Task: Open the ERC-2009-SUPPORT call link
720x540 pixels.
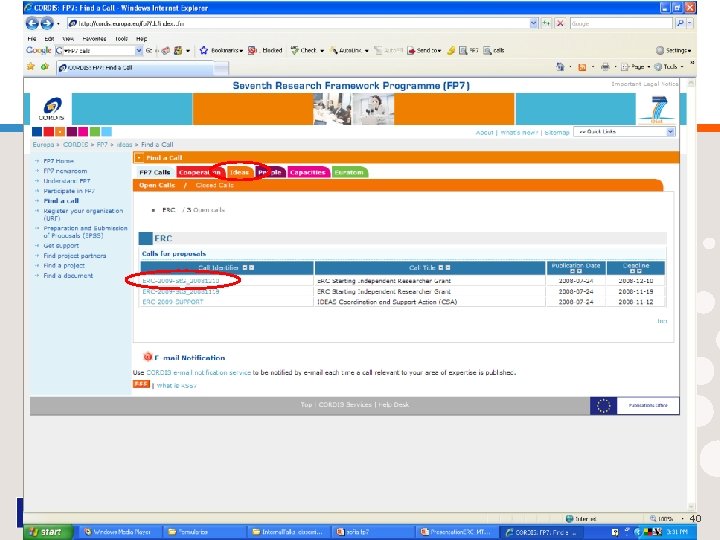Action: tap(173, 302)
